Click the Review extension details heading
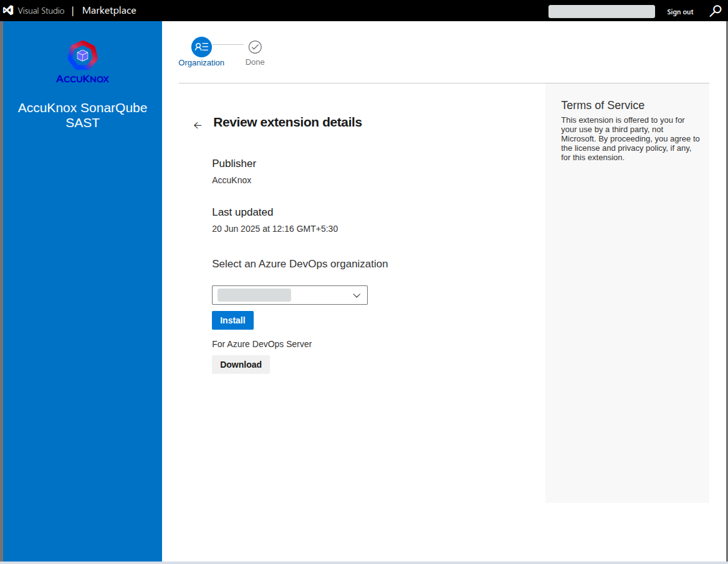The width and height of the screenshot is (728, 564). (x=287, y=122)
